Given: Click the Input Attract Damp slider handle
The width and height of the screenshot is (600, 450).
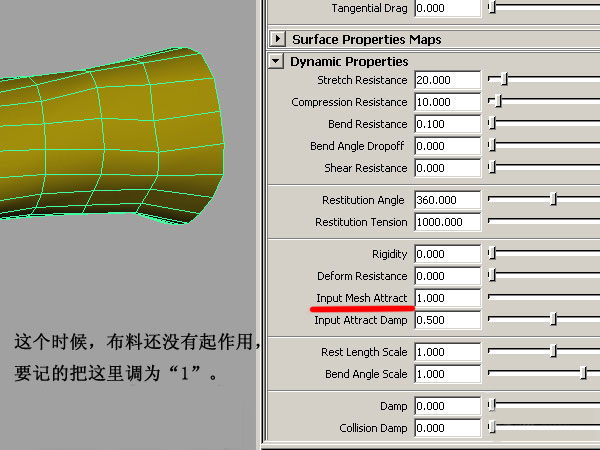Looking at the screenshot, I should (x=553, y=319).
